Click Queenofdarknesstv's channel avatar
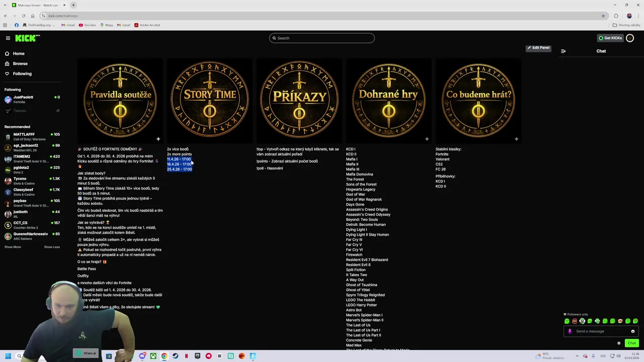 [x=8, y=236]
